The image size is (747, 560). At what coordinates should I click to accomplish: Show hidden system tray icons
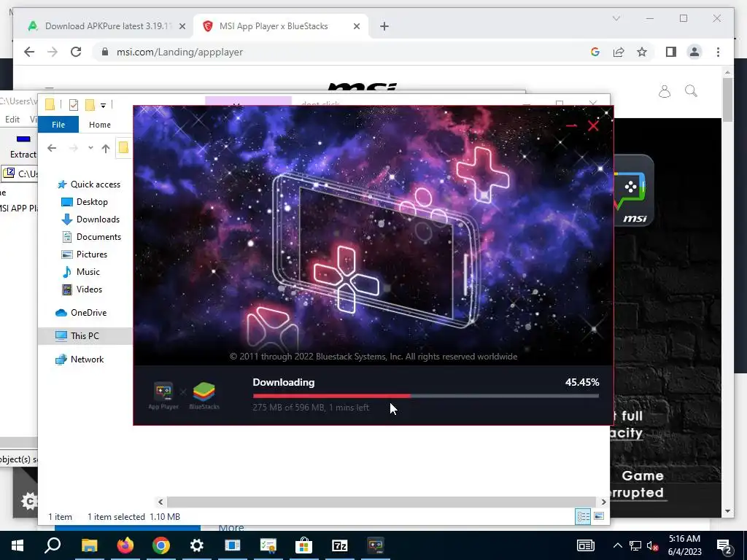tap(617, 545)
